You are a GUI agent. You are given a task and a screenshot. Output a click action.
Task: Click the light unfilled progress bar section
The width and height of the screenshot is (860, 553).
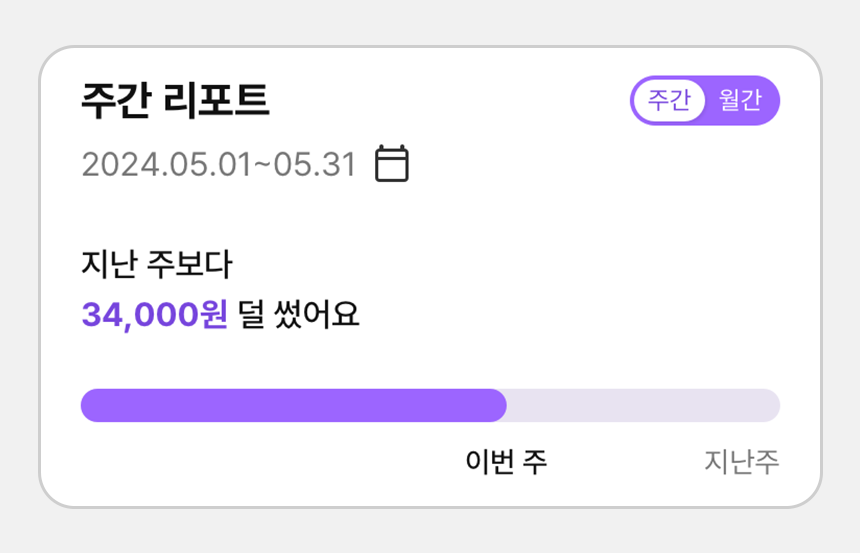click(643, 405)
